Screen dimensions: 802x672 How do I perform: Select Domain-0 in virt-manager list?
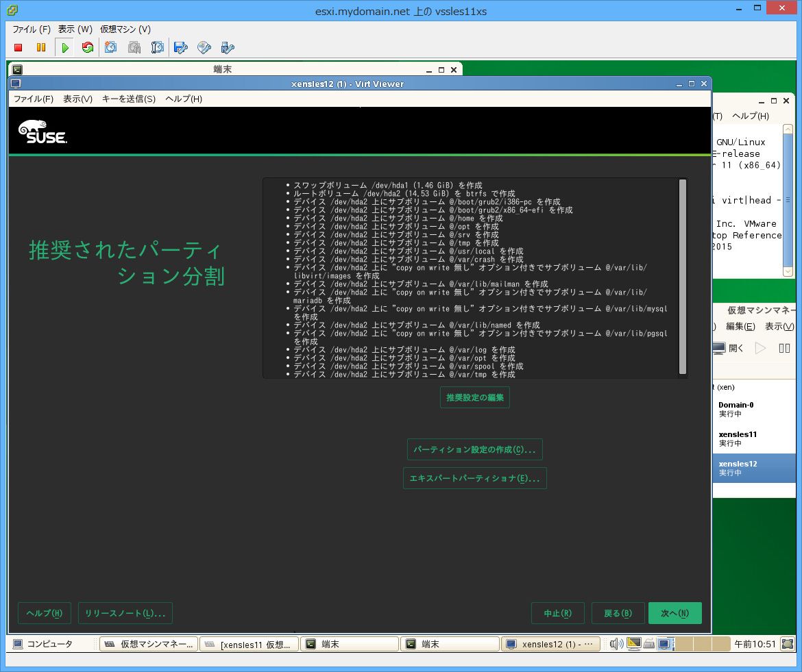pyautogui.click(x=754, y=409)
